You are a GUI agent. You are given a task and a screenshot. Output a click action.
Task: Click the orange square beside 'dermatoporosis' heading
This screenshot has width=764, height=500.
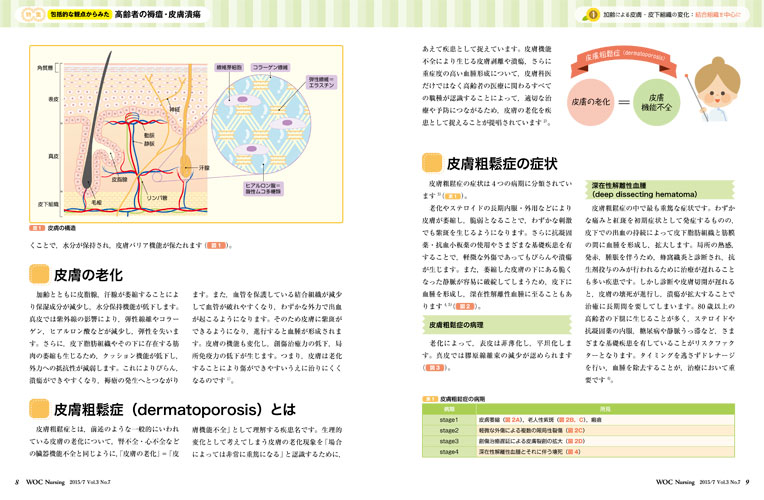pos(39,409)
